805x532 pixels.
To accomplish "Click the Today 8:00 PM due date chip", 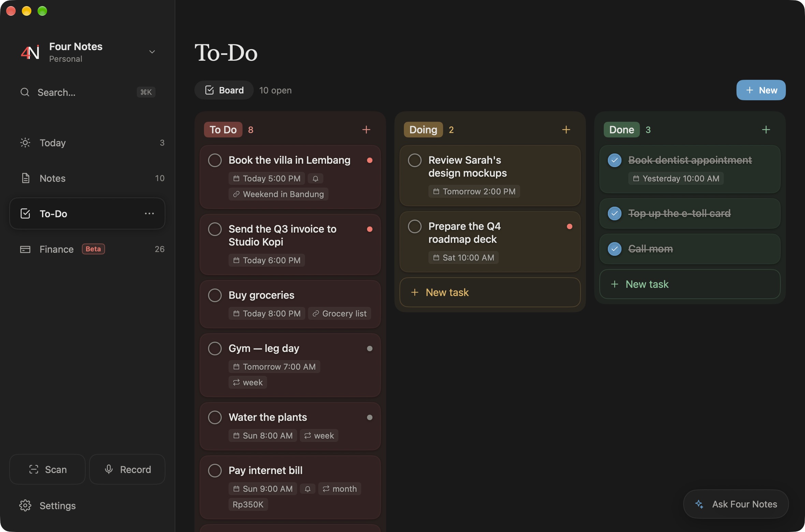I will (x=267, y=313).
